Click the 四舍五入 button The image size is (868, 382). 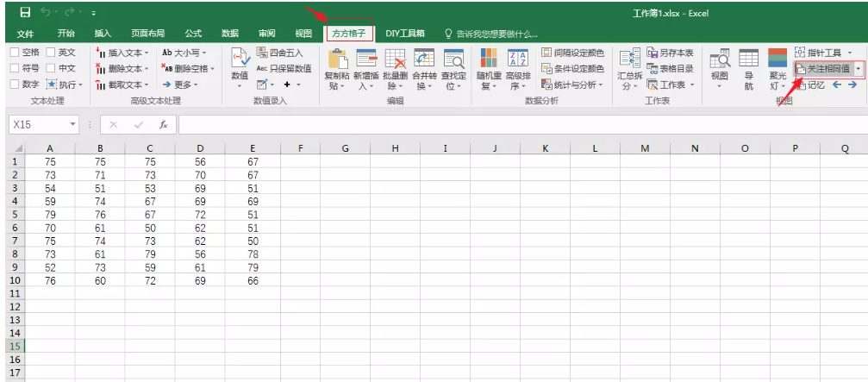point(280,53)
